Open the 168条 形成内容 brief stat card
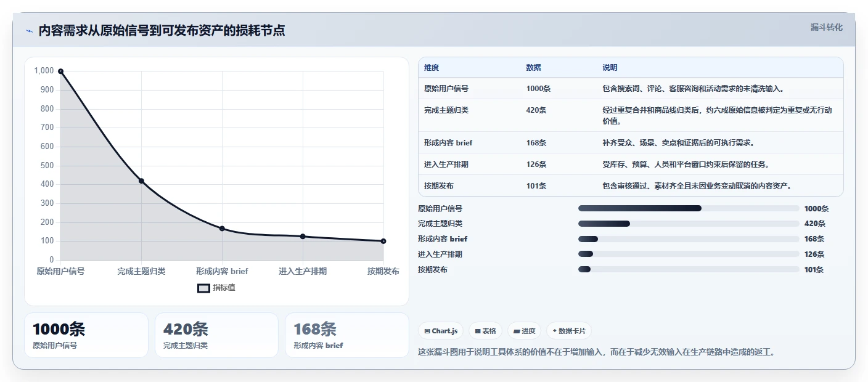 pyautogui.click(x=347, y=335)
